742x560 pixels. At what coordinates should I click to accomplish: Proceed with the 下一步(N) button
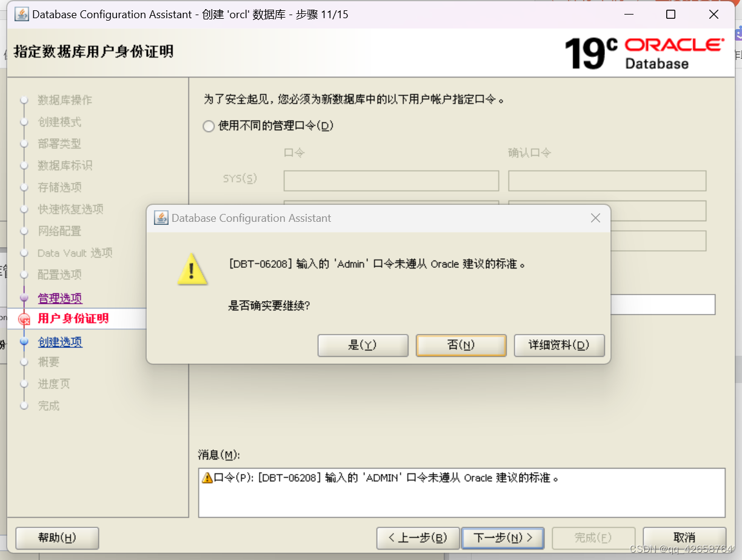pos(503,538)
